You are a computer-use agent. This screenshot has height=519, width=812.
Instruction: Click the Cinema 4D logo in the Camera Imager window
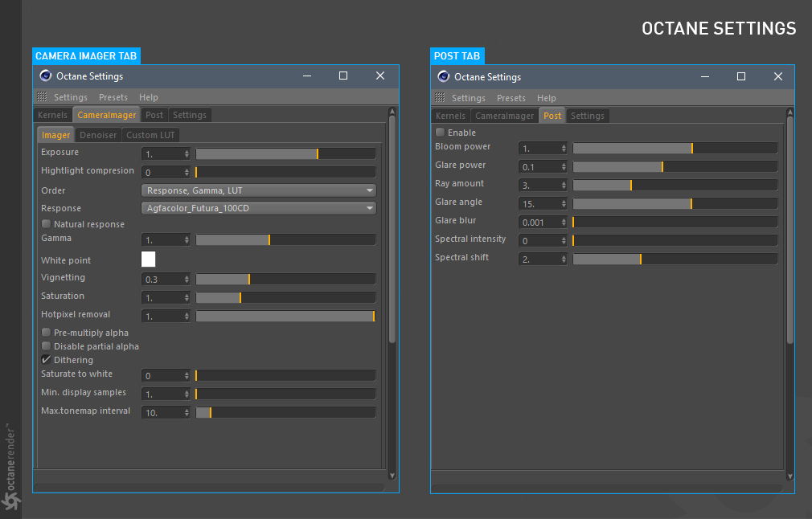(46, 76)
